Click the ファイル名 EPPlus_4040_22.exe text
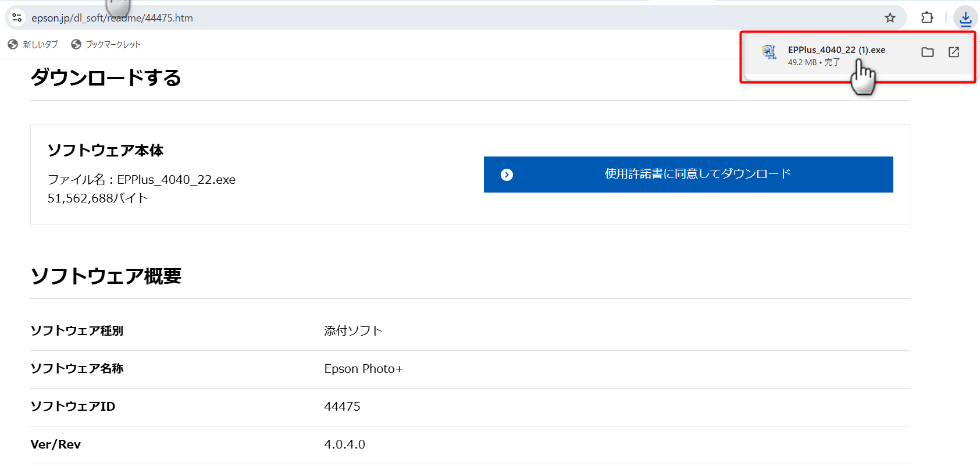The image size is (980, 466). tap(141, 180)
